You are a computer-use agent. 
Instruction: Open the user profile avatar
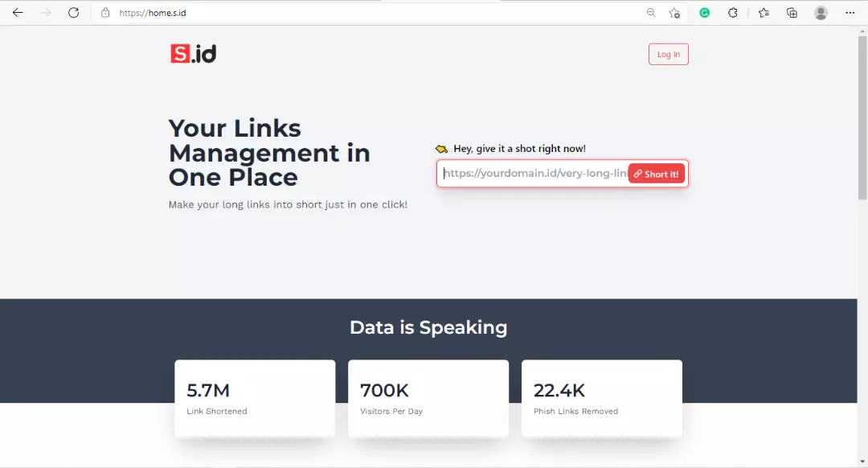[x=821, y=13]
